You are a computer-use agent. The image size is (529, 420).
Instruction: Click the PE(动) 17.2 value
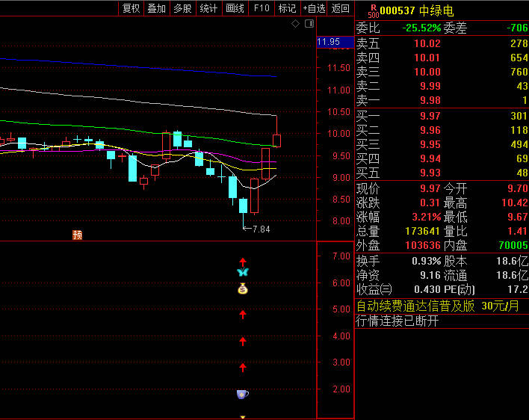pos(519,289)
